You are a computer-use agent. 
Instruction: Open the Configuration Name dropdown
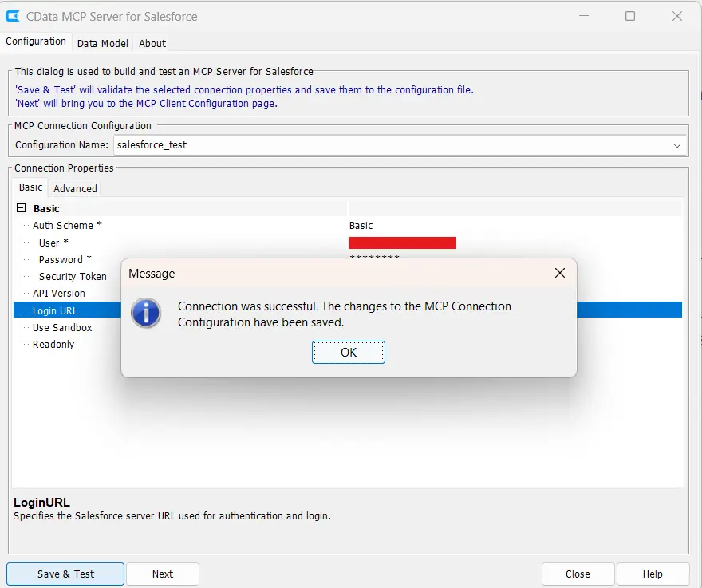point(677,145)
